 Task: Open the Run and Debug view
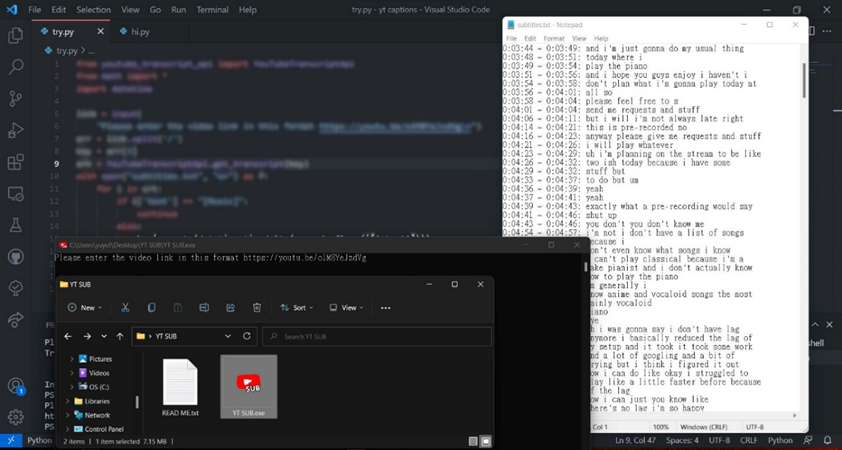click(16, 130)
